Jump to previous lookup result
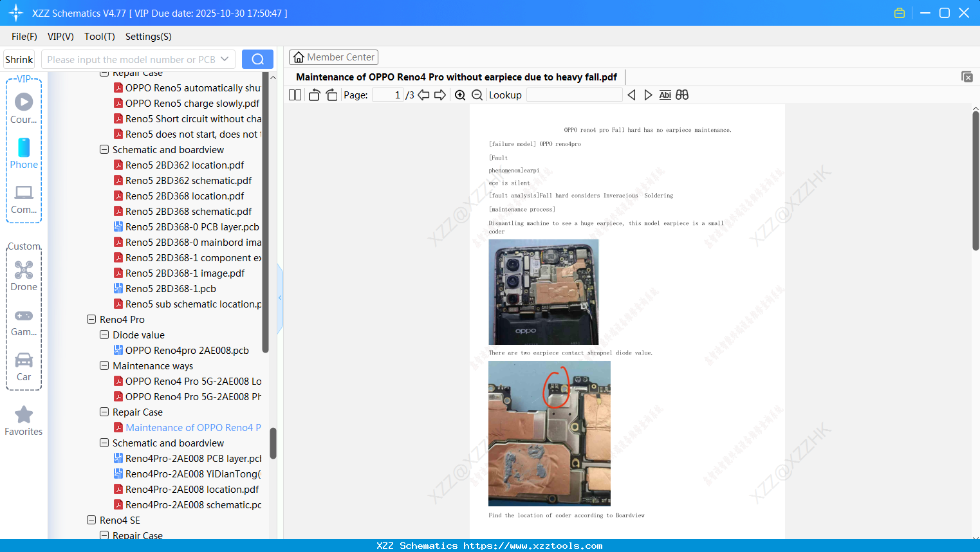 (631, 95)
